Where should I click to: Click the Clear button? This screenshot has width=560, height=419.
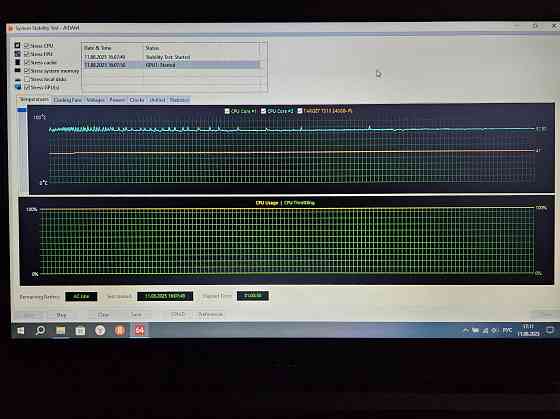(103, 315)
